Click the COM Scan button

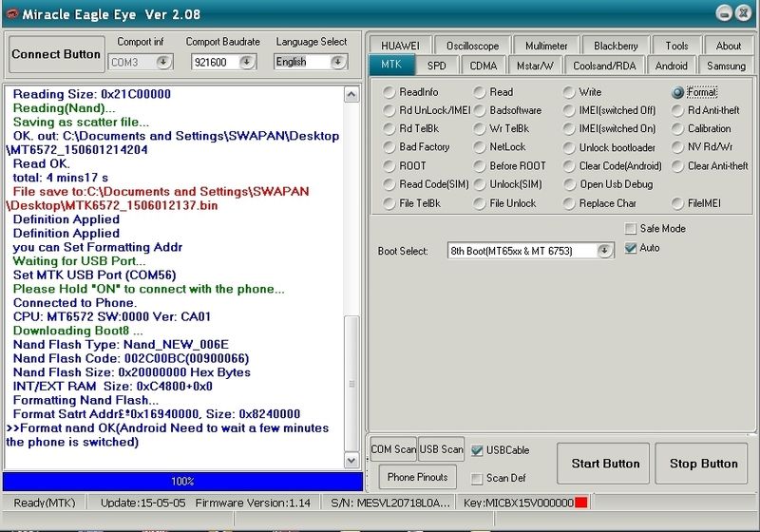393,449
